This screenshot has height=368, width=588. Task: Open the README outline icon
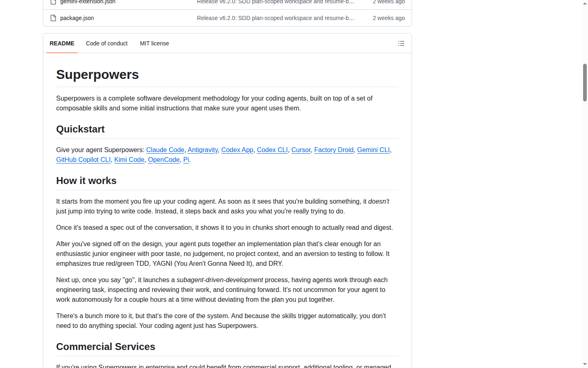pyautogui.click(x=401, y=43)
